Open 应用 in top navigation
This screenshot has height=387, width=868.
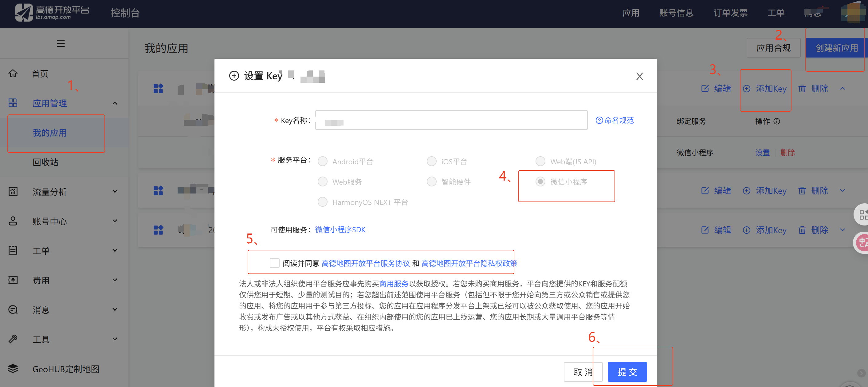tap(631, 13)
